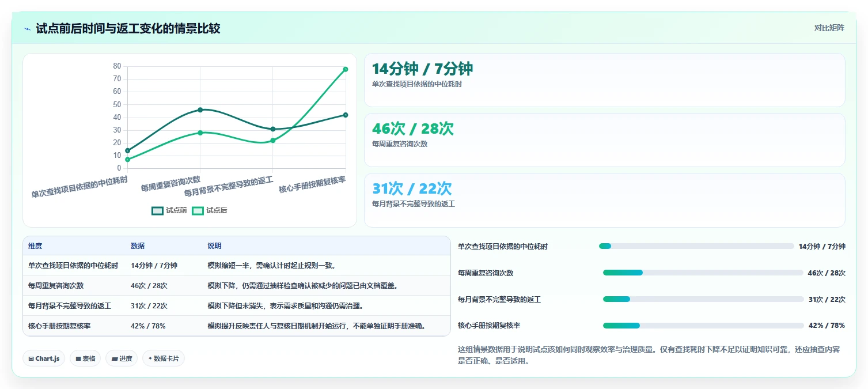This screenshot has height=389, width=868.
Task: Select table row 核心手册按期复核率
Action: [x=237, y=326]
